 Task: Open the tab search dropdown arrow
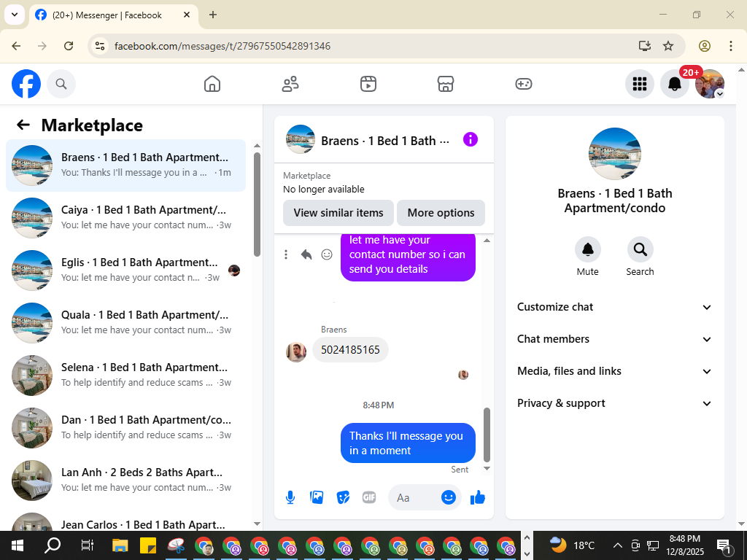click(15, 15)
